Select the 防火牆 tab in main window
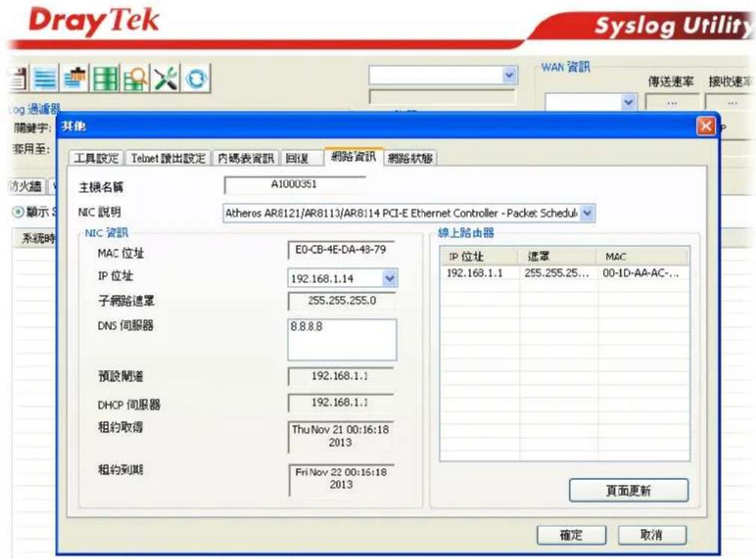 pyautogui.click(x=26, y=186)
